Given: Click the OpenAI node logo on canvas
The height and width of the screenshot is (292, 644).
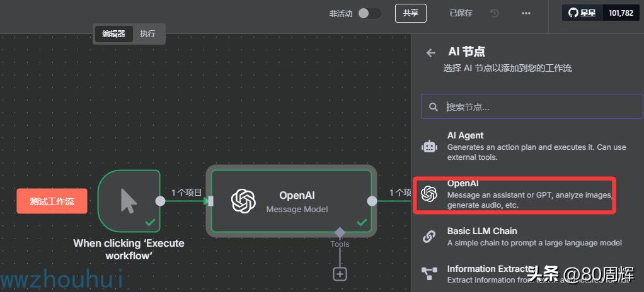Looking at the screenshot, I should click(x=244, y=201).
